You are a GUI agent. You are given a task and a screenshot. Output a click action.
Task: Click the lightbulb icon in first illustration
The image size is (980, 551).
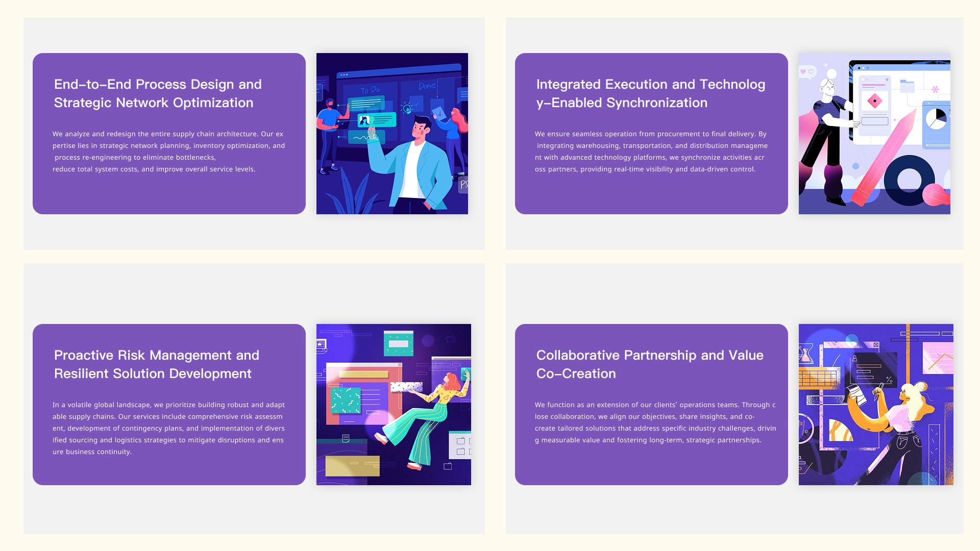click(x=407, y=108)
